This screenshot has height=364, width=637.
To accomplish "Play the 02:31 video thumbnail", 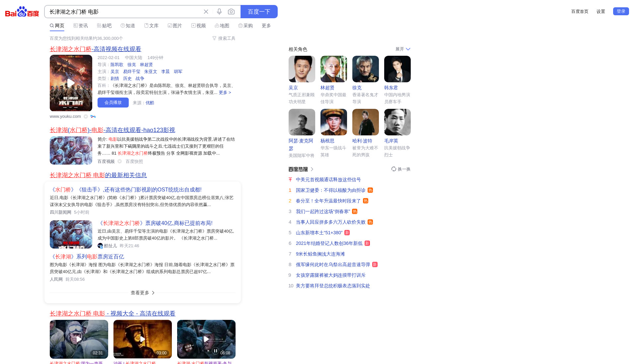I will pyautogui.click(x=79, y=339).
